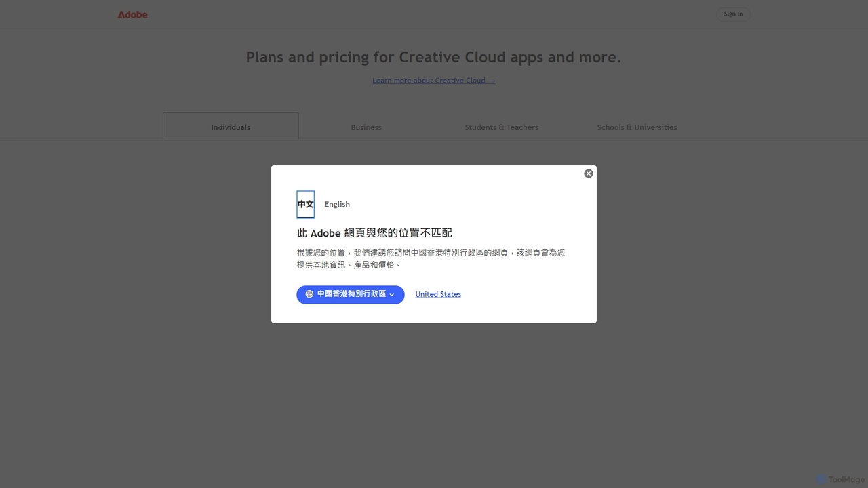Image resolution: width=868 pixels, height=488 pixels.
Task: Click the globe icon on region button
Action: click(x=309, y=294)
